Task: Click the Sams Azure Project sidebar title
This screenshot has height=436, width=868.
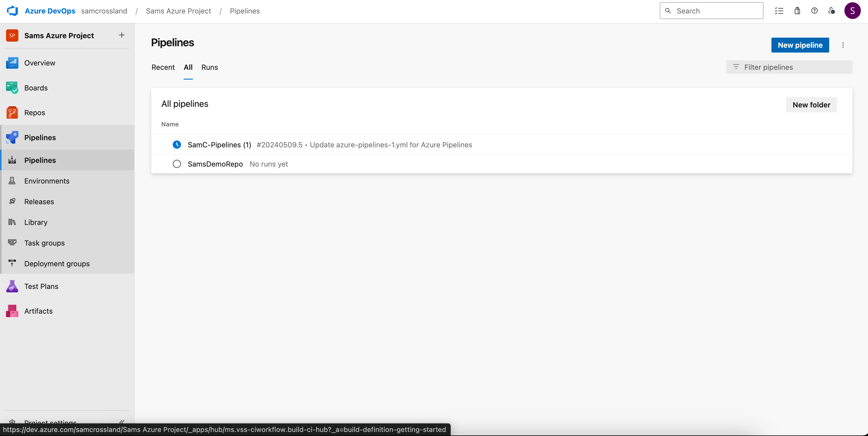Action: [59, 35]
